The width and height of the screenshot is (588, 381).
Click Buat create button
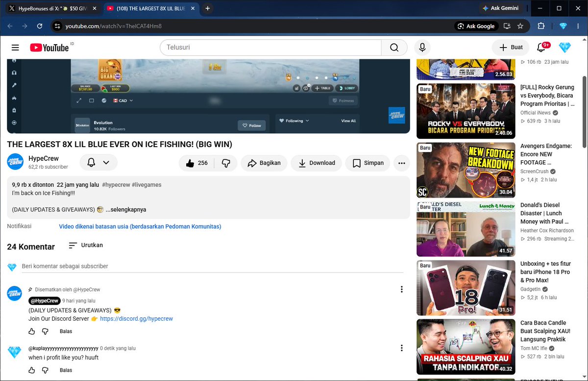pos(511,48)
